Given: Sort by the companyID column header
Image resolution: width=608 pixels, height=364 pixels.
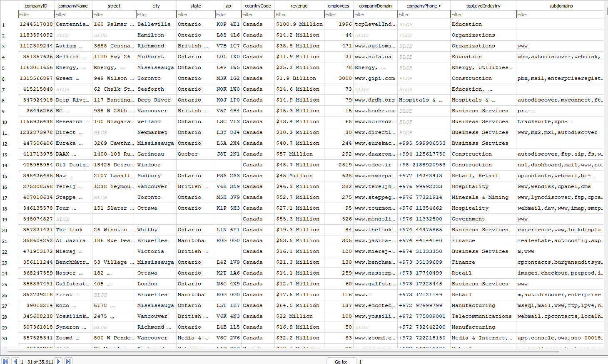Looking at the screenshot, I should (36, 6).
